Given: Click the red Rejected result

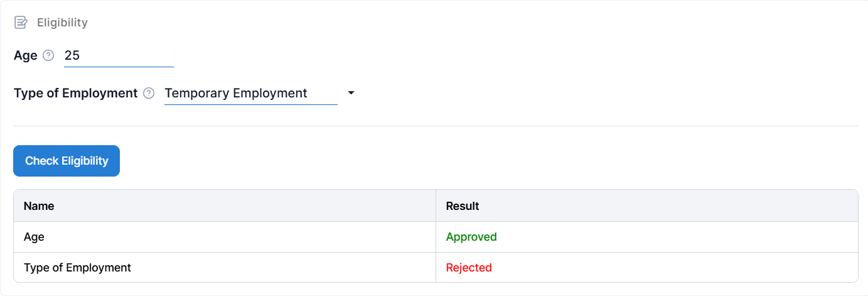Looking at the screenshot, I should tap(469, 268).
